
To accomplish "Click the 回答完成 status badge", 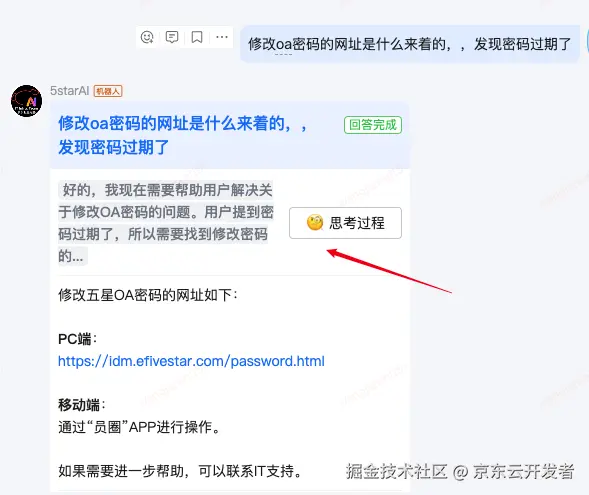I will click(x=373, y=125).
